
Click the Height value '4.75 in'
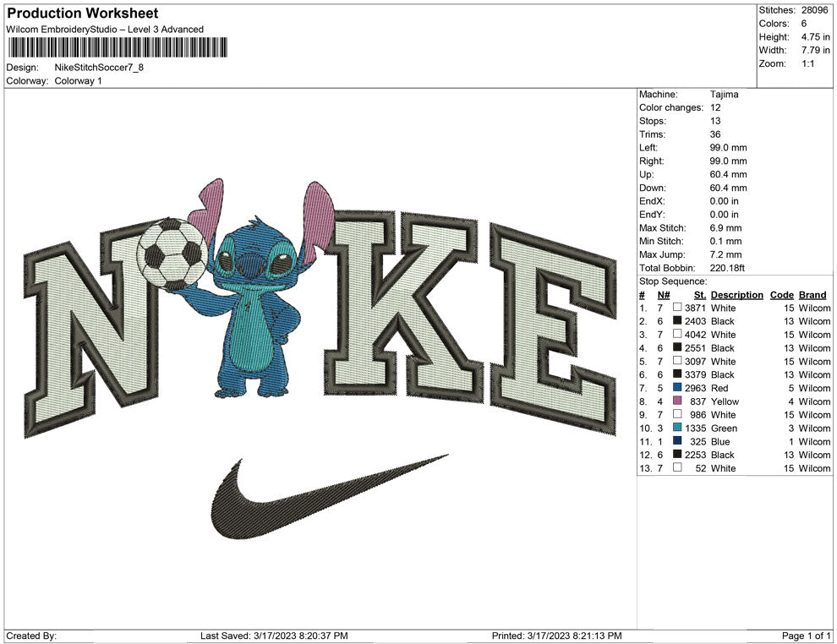pos(816,37)
